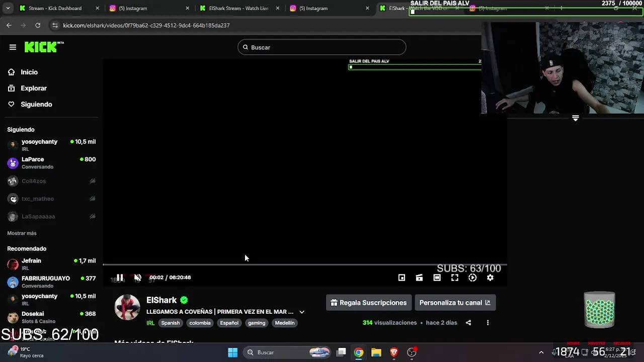This screenshot has width=644, height=362.
Task: Open the site information icon in the address bar
Action: coord(55,25)
